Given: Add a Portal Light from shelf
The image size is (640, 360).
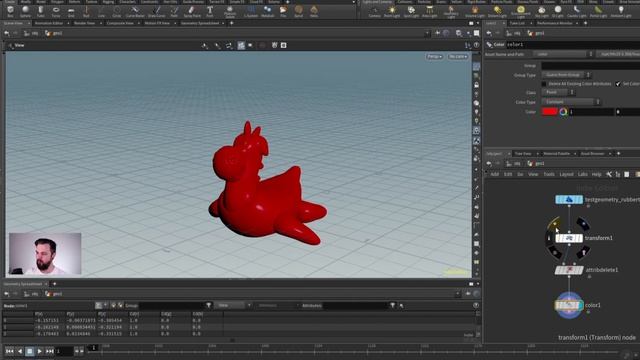Looking at the screenshot, I should click(598, 11).
